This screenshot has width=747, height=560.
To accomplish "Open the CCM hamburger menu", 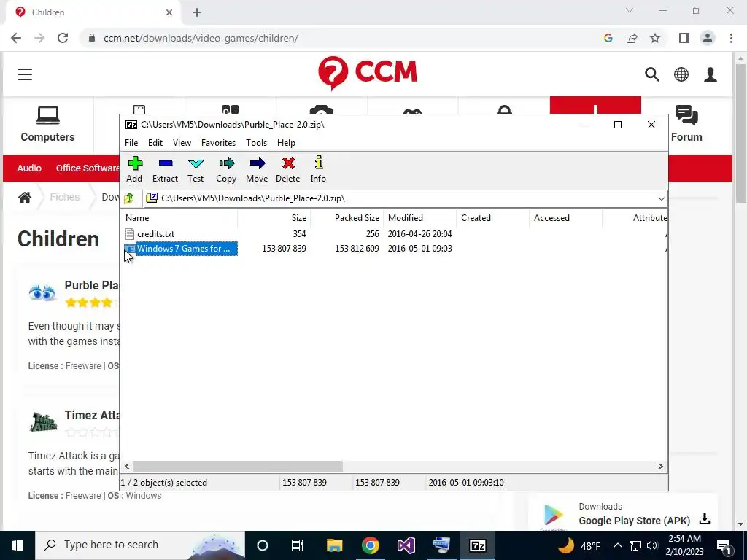I will [x=25, y=74].
